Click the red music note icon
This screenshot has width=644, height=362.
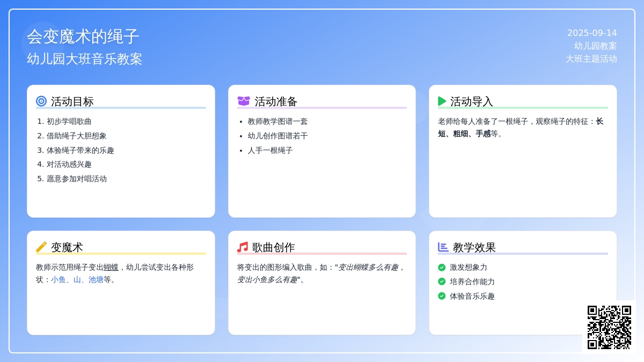(243, 247)
